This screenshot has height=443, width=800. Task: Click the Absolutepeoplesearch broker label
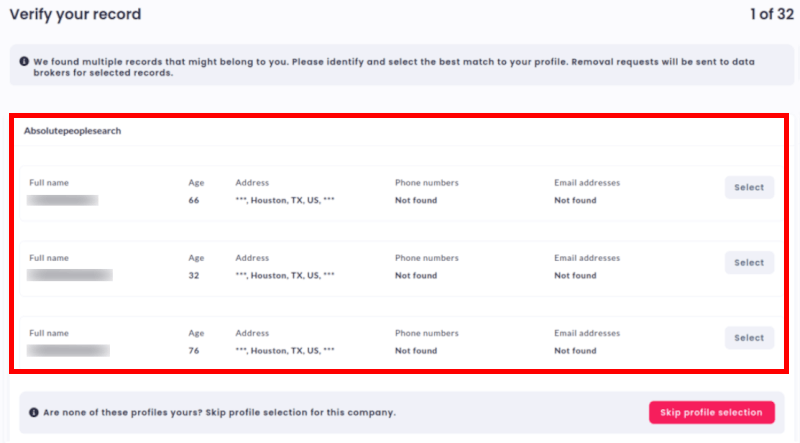click(x=73, y=131)
